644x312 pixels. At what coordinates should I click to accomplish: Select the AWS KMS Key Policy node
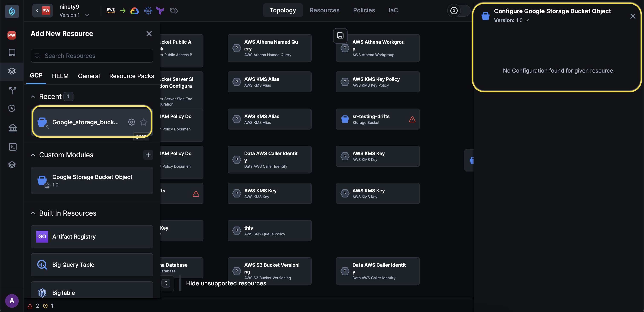(x=378, y=82)
